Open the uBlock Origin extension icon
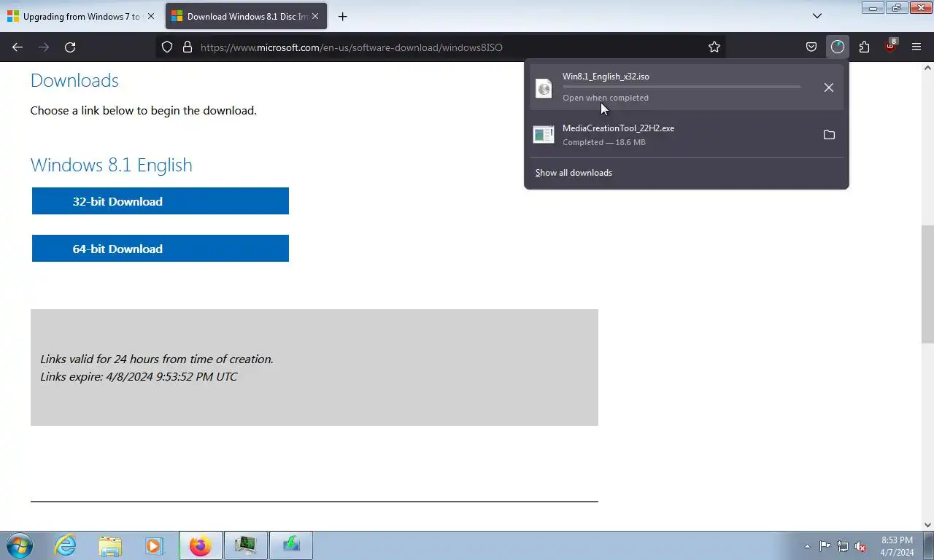 [x=890, y=47]
